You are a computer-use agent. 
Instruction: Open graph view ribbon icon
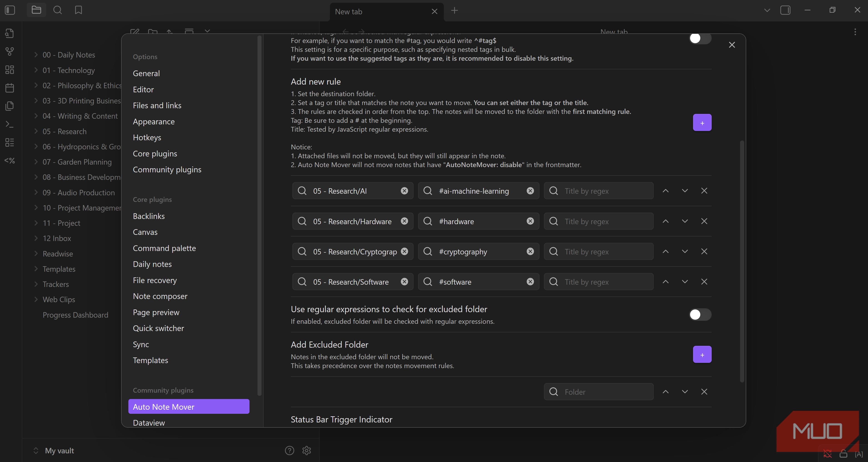click(x=10, y=52)
